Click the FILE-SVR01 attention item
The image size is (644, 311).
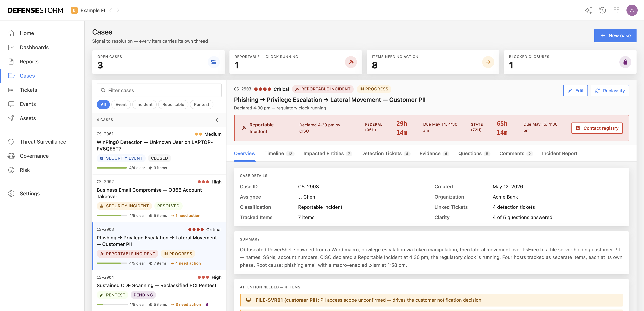tap(432, 300)
